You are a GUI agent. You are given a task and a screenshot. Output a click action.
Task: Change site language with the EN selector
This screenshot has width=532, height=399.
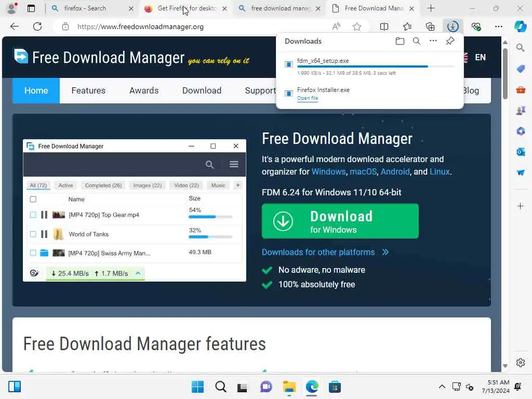click(480, 57)
